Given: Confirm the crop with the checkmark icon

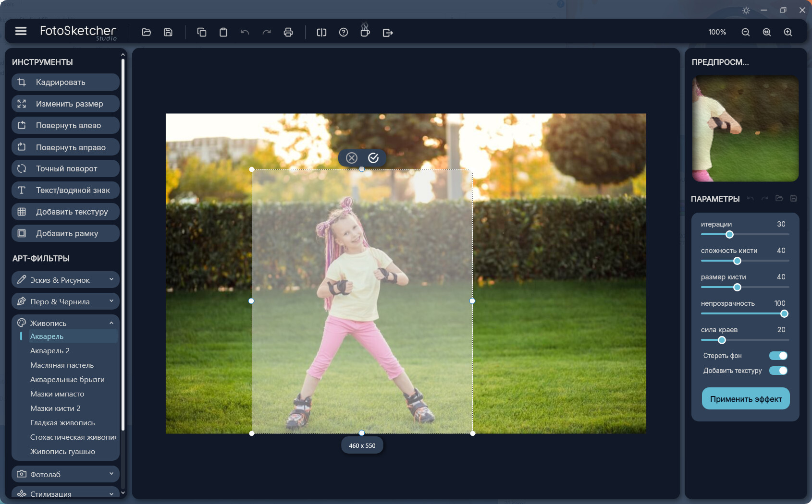Looking at the screenshot, I should click(x=373, y=158).
